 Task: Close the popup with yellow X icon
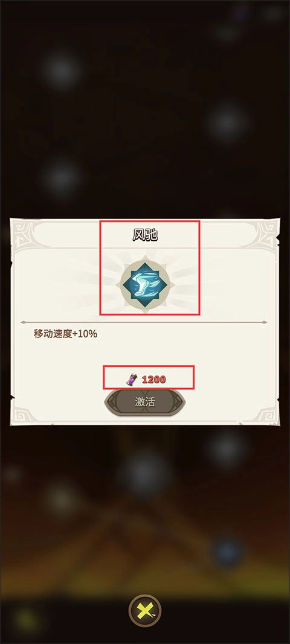click(145, 611)
